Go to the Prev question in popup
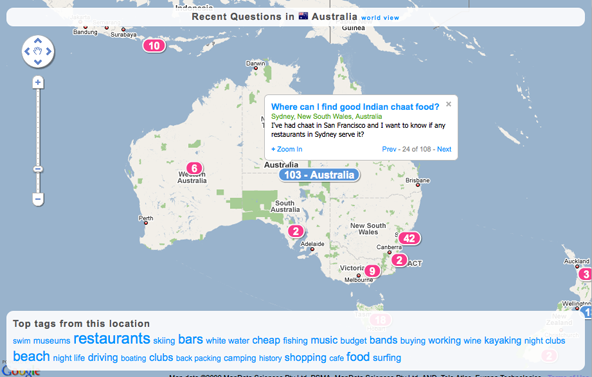 (x=389, y=149)
